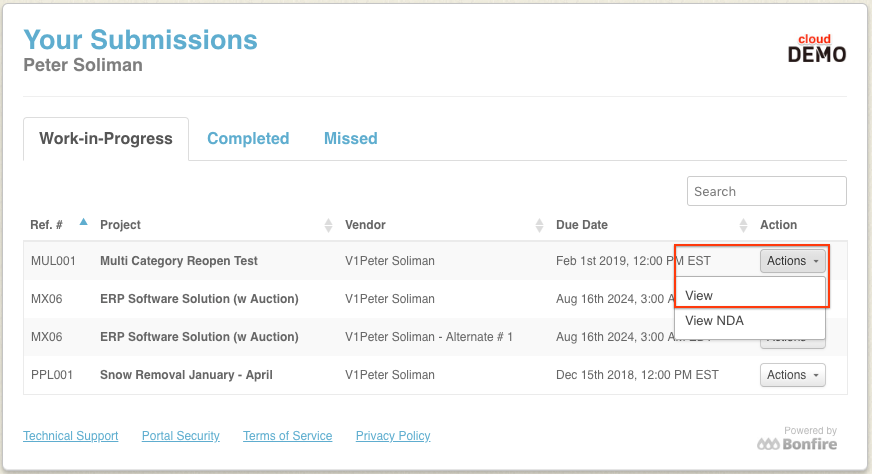The height and width of the screenshot is (474, 872).
Task: Open the Work-in-Progress tab
Action: pos(106,139)
